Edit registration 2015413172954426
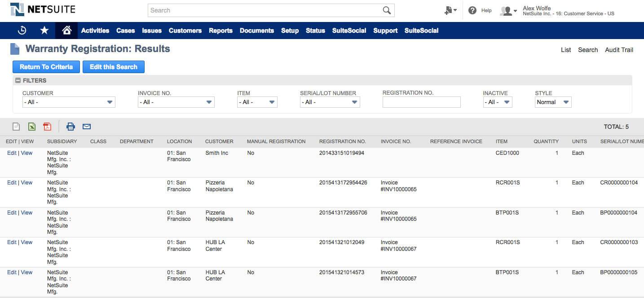 pyautogui.click(x=12, y=183)
